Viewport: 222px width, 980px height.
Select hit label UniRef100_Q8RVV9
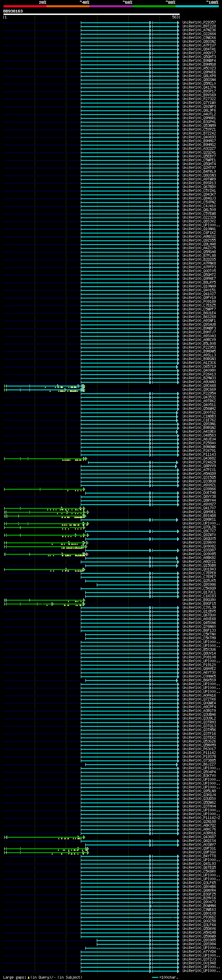[199, 466]
